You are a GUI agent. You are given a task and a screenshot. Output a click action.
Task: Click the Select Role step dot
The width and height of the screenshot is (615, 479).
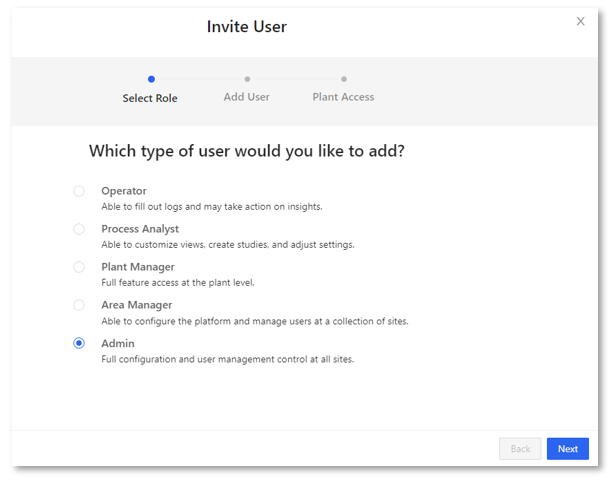tap(151, 79)
